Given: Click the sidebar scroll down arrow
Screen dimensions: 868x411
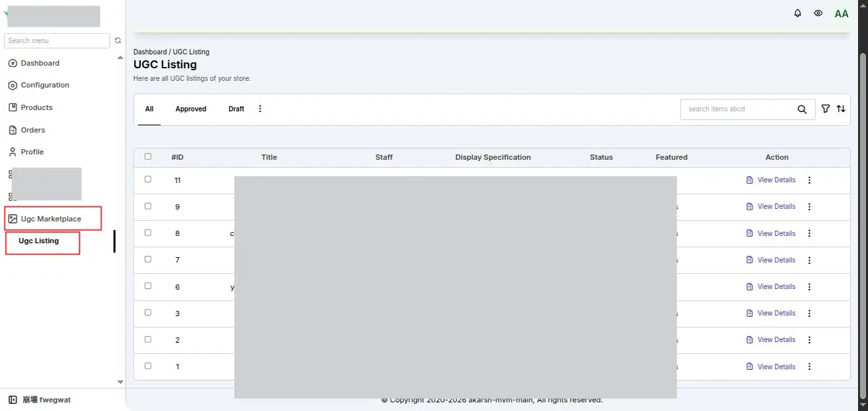Looking at the screenshot, I should coord(120,382).
